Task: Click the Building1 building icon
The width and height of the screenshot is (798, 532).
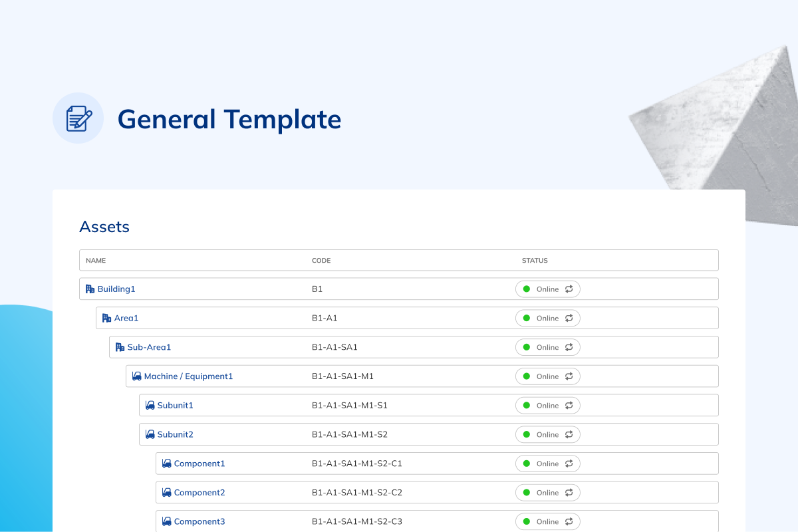Action: click(90, 289)
